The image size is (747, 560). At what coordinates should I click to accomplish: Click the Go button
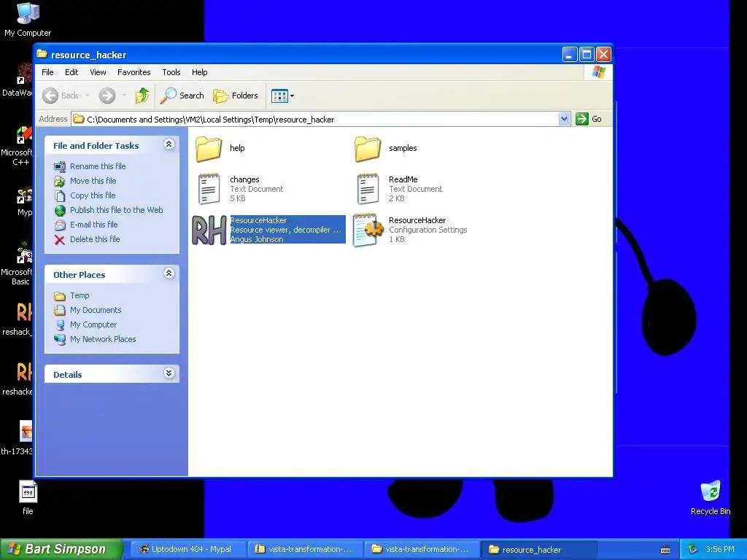pyautogui.click(x=589, y=119)
